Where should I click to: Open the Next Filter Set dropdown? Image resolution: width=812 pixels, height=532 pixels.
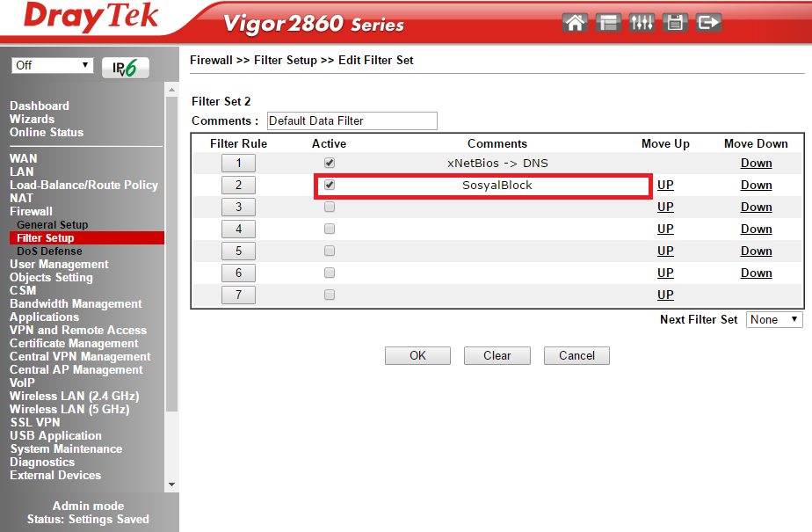coord(774,320)
